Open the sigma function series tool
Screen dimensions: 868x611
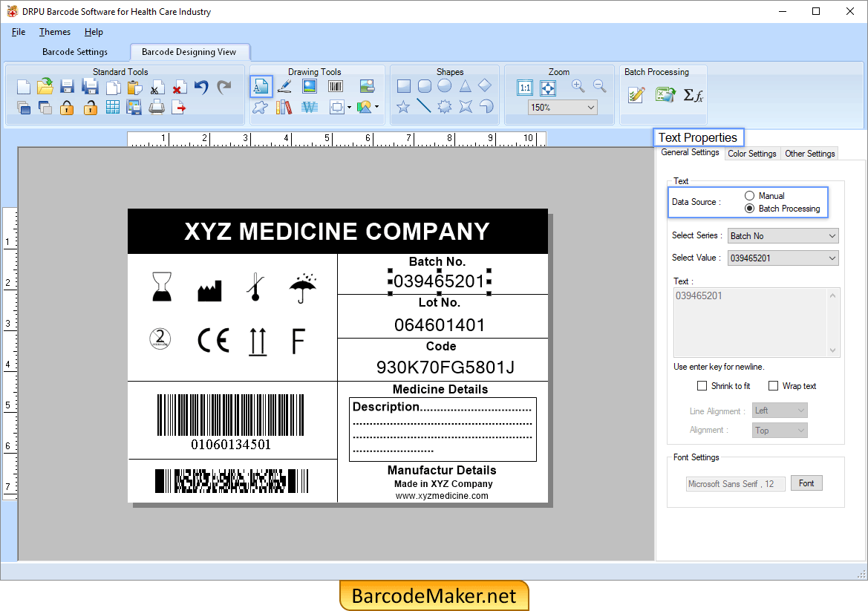[693, 95]
